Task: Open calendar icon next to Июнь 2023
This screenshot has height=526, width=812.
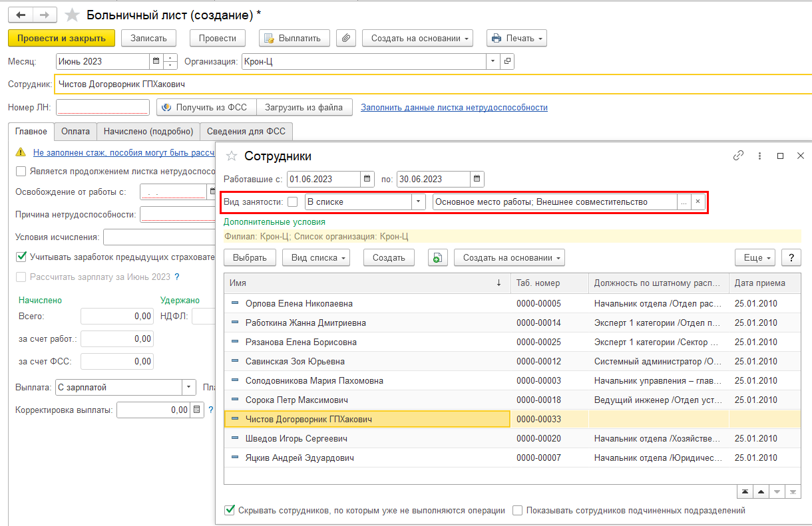Action: click(x=156, y=61)
